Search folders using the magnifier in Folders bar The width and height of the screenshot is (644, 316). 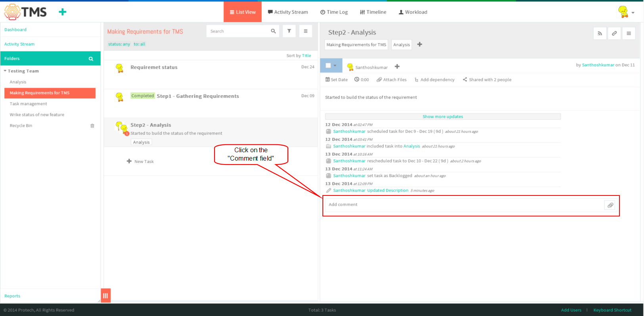91,59
